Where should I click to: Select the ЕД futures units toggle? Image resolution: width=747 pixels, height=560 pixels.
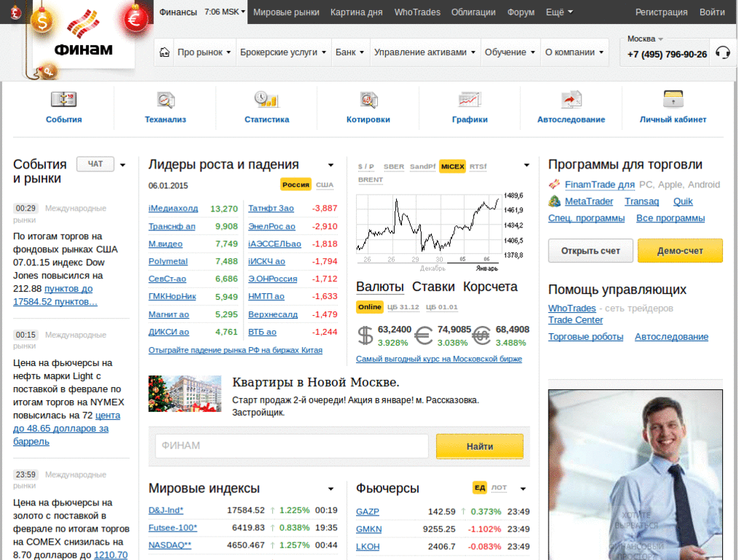point(479,488)
